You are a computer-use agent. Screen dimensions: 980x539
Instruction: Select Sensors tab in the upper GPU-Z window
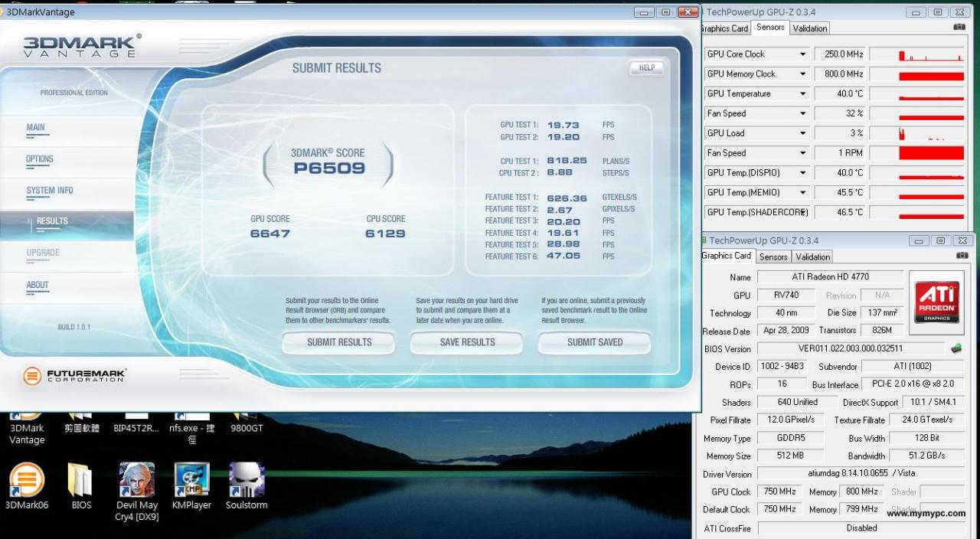(770, 28)
